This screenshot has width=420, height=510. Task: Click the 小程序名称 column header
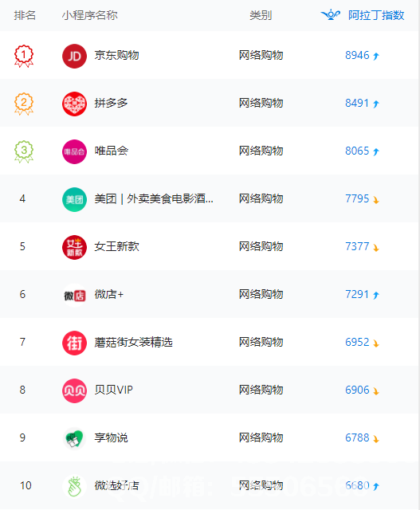(x=90, y=15)
